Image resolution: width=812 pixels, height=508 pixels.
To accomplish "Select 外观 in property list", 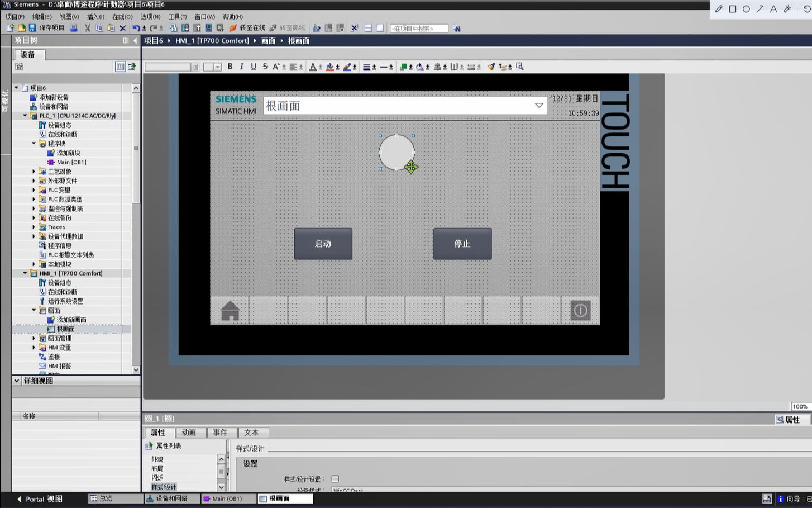I will tap(157, 459).
